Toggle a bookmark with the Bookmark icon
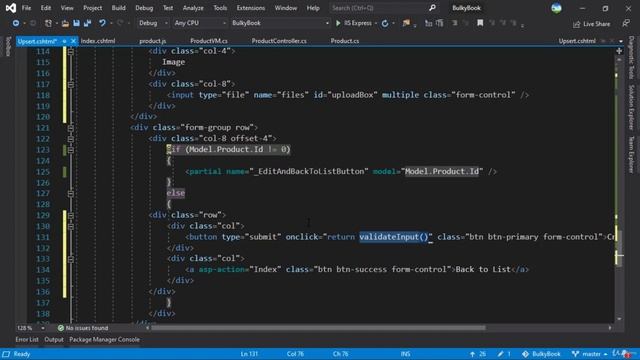This screenshot has width=640, height=360. (x=480, y=23)
